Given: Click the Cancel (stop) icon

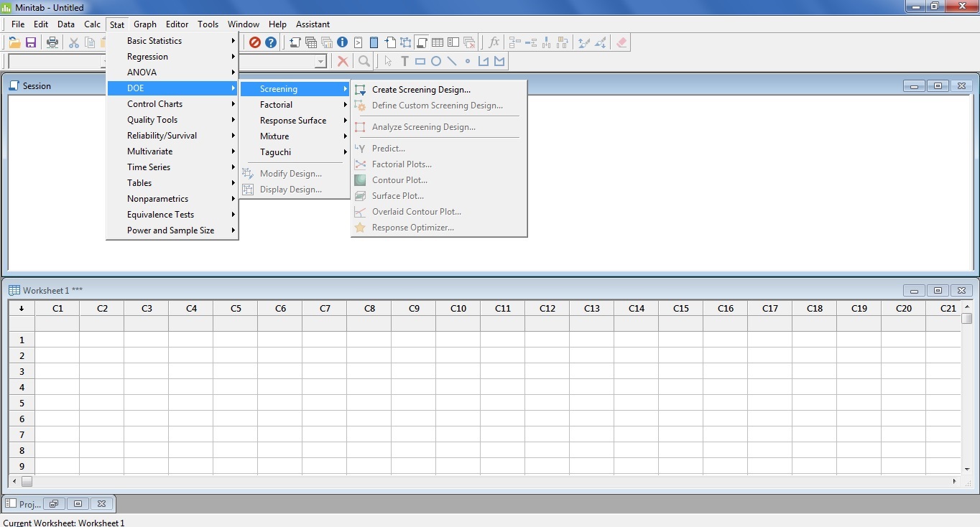Looking at the screenshot, I should (254, 42).
